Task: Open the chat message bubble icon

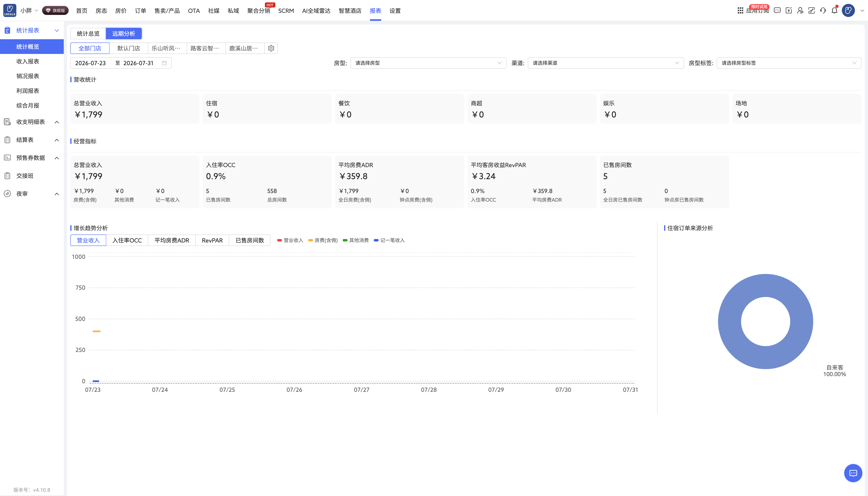Action: pos(777,11)
